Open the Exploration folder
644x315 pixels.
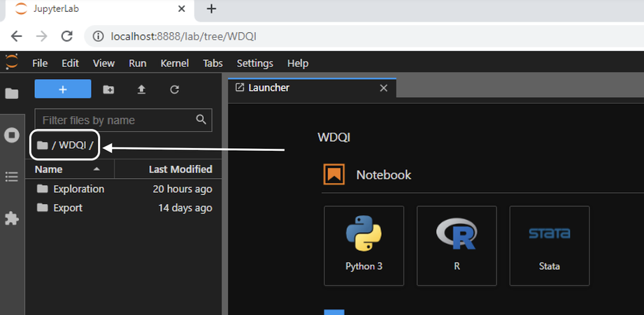(78, 189)
